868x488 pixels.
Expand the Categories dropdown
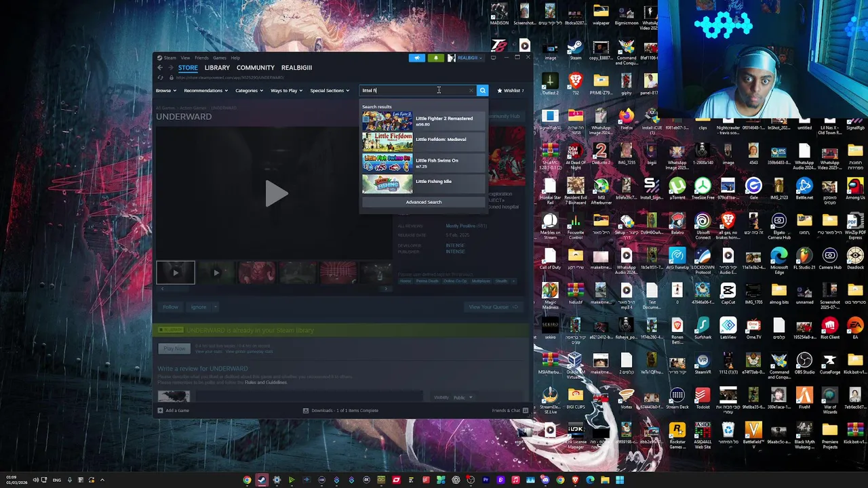pyautogui.click(x=249, y=90)
